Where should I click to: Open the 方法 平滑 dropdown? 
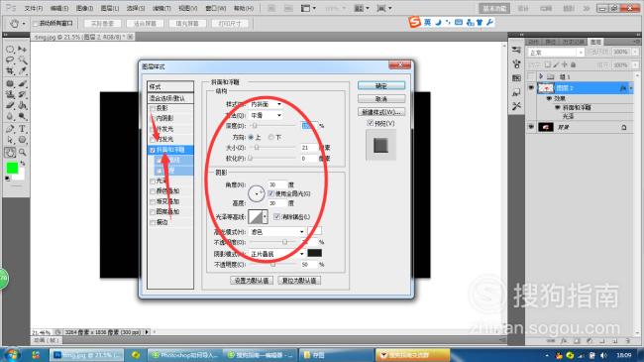[x=266, y=116]
